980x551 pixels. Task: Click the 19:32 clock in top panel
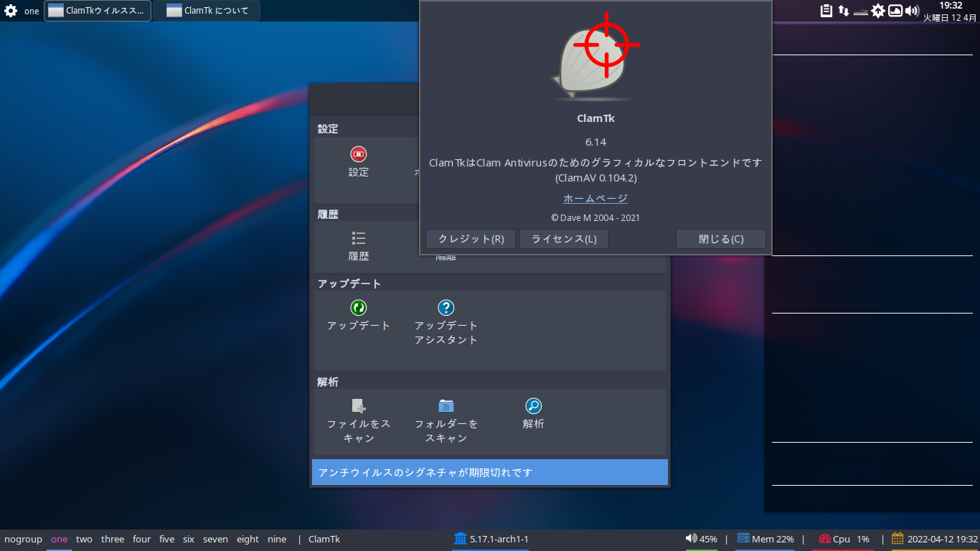pos(951,5)
